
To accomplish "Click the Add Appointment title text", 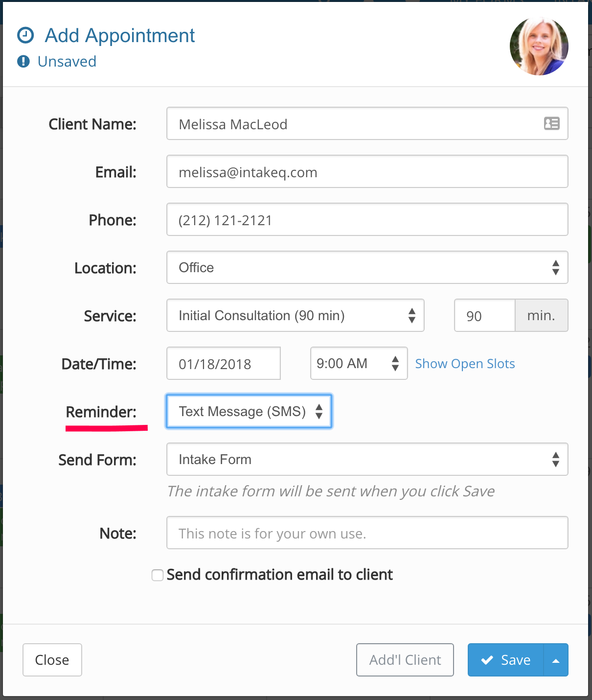I will (120, 36).
